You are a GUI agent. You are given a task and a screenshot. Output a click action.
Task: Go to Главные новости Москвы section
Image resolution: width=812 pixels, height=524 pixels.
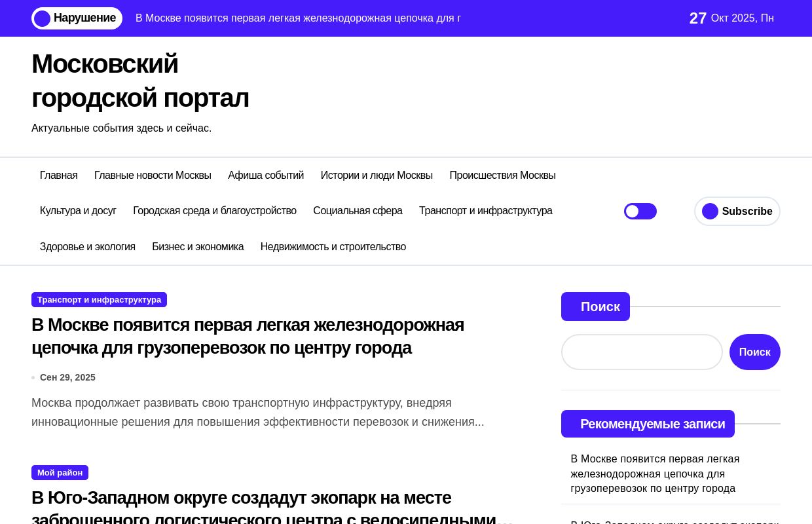click(153, 176)
